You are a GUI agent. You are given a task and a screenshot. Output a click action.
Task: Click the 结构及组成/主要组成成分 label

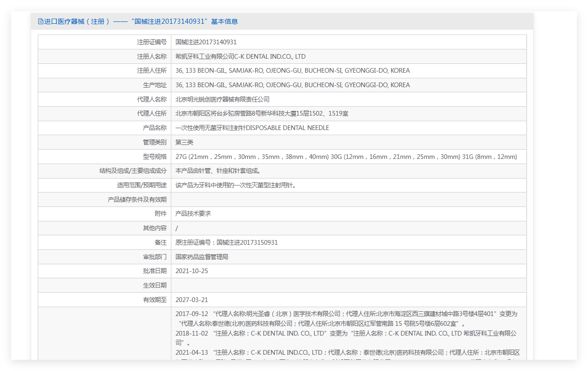(133, 171)
